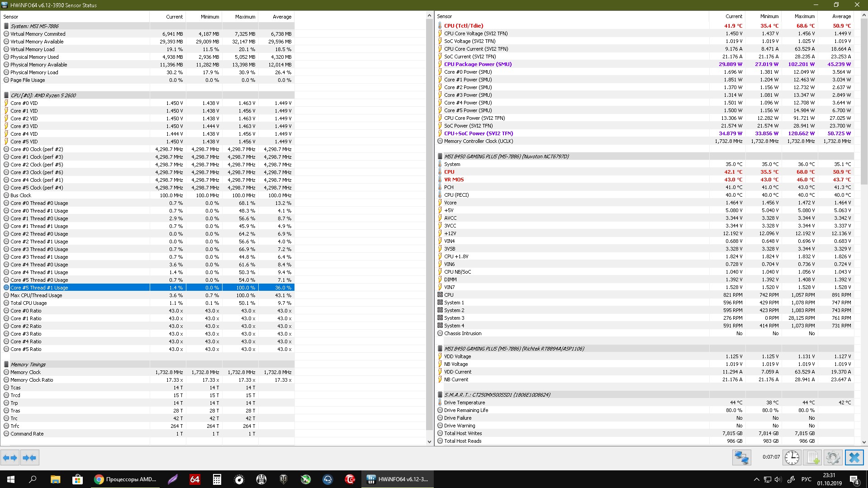
Task: Select the Page File Usage row
Action: (148, 80)
